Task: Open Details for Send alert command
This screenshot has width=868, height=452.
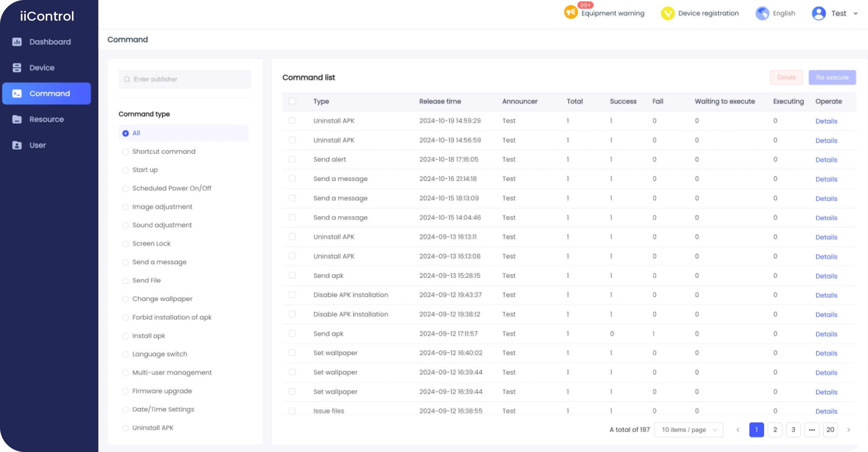Action: pyautogui.click(x=826, y=160)
